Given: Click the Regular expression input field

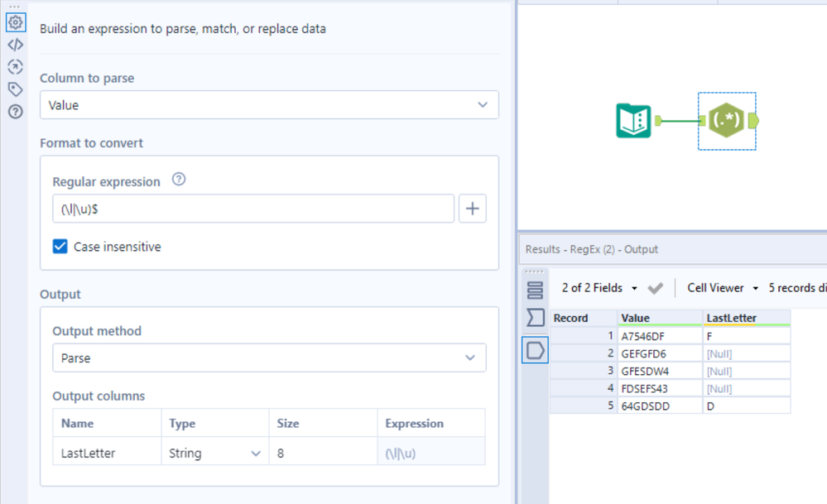Looking at the screenshot, I should pyautogui.click(x=253, y=209).
